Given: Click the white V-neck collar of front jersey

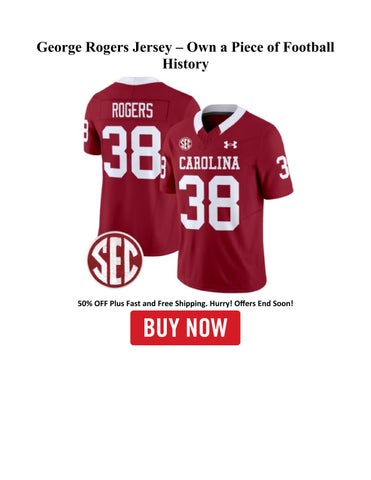Looking at the screenshot, I should point(219,119).
